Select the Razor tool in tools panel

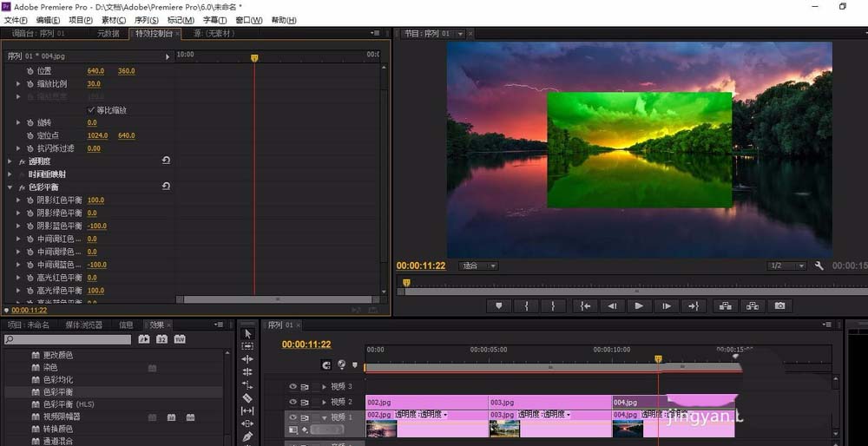[x=247, y=397]
